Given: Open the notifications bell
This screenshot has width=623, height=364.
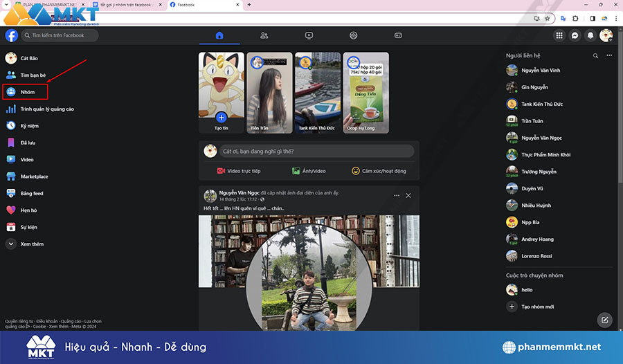Looking at the screenshot, I should [590, 35].
